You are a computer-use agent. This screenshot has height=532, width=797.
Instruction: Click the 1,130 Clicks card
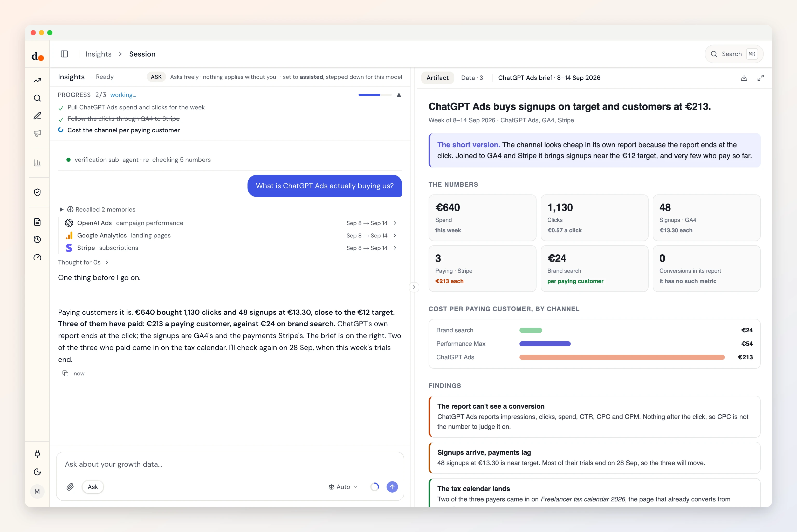(594, 218)
